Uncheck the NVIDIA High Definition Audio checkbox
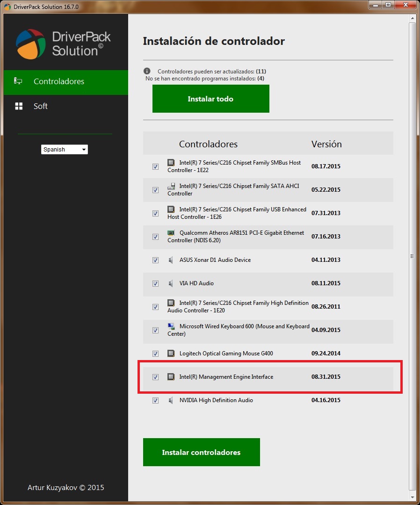Image resolution: width=420 pixels, height=505 pixels. pyautogui.click(x=155, y=400)
